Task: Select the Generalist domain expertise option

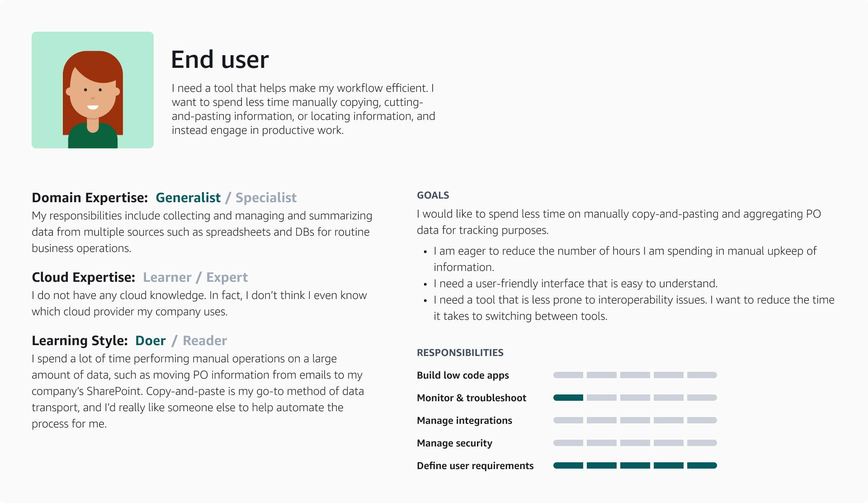Action: click(188, 198)
